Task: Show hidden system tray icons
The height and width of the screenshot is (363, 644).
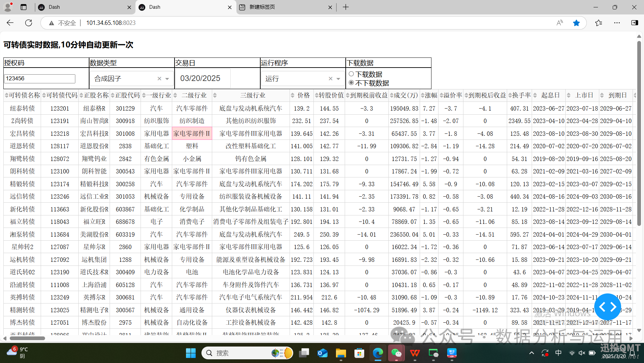Action: (532, 353)
